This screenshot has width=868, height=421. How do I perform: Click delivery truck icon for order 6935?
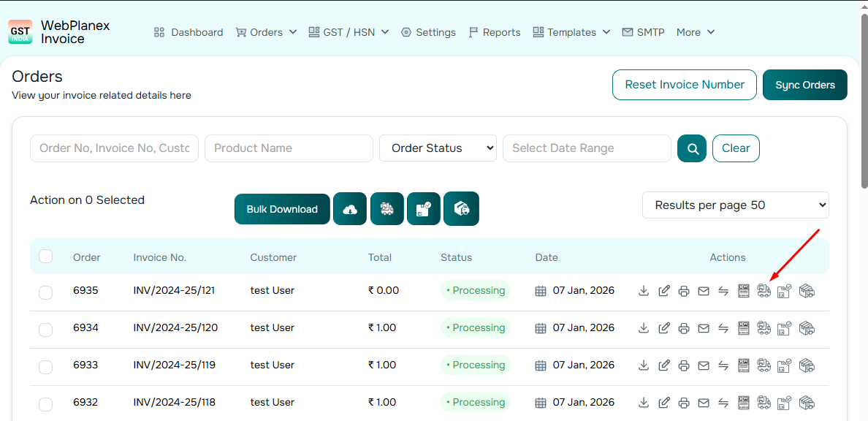[x=764, y=291]
